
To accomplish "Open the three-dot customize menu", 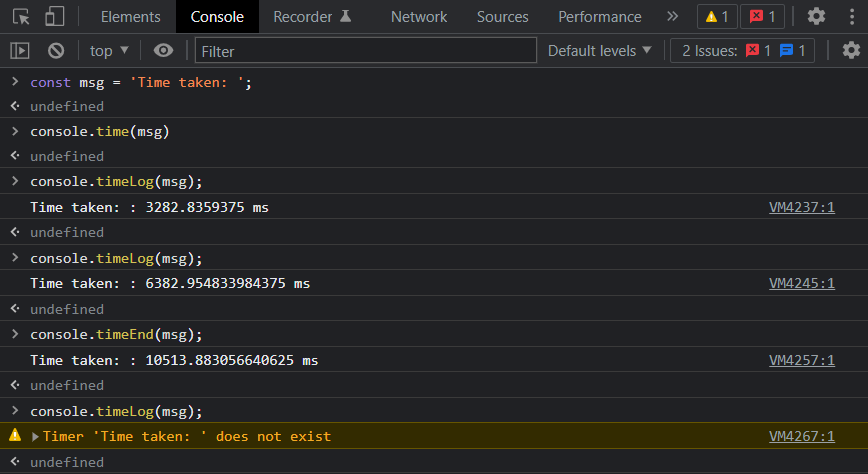I will tap(852, 17).
